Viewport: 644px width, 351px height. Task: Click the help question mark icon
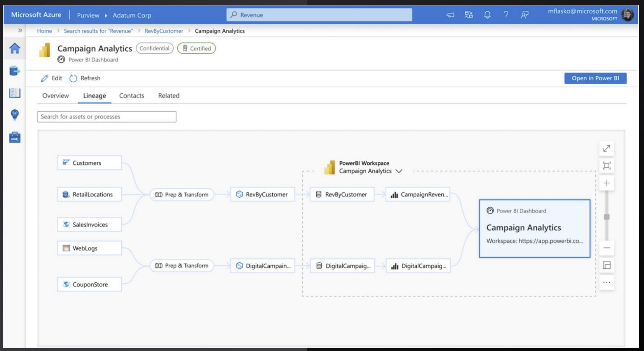(x=506, y=15)
